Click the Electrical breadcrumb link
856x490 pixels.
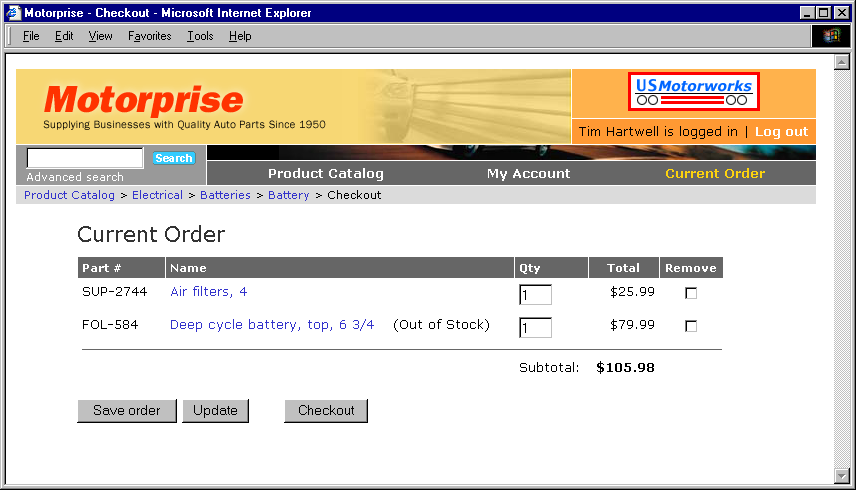pyautogui.click(x=157, y=195)
